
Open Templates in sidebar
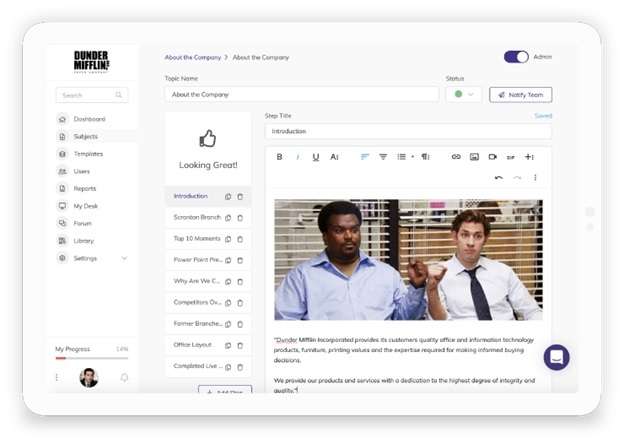click(88, 154)
